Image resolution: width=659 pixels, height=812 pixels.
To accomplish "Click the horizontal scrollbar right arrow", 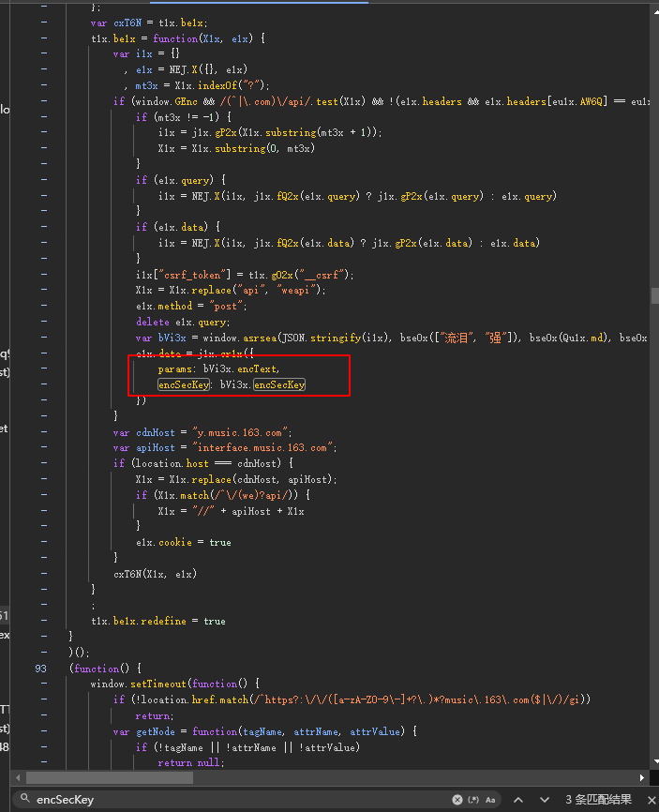I will [642, 777].
